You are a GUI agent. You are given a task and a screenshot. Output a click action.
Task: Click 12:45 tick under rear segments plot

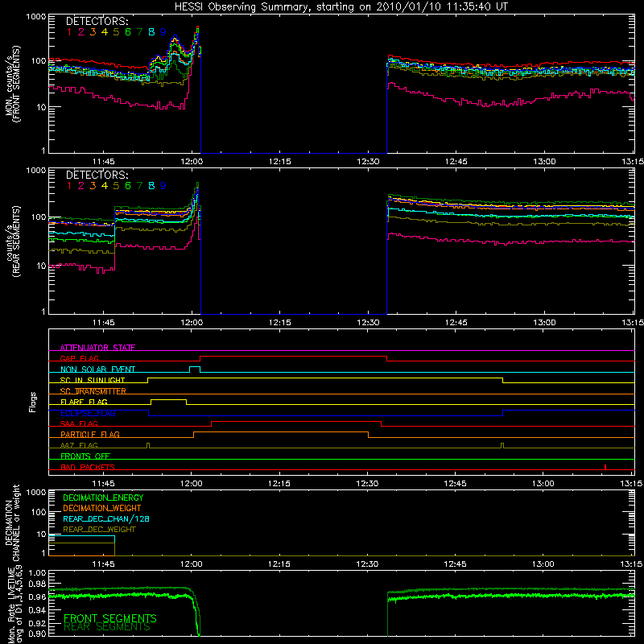[456, 323]
